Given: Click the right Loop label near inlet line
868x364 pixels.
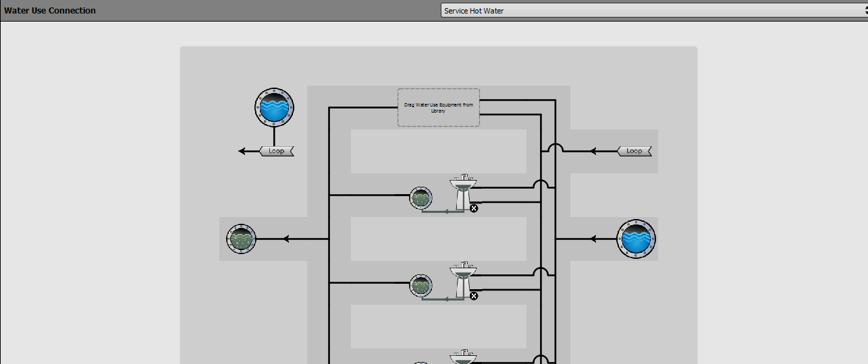Looking at the screenshot, I should 634,151.
